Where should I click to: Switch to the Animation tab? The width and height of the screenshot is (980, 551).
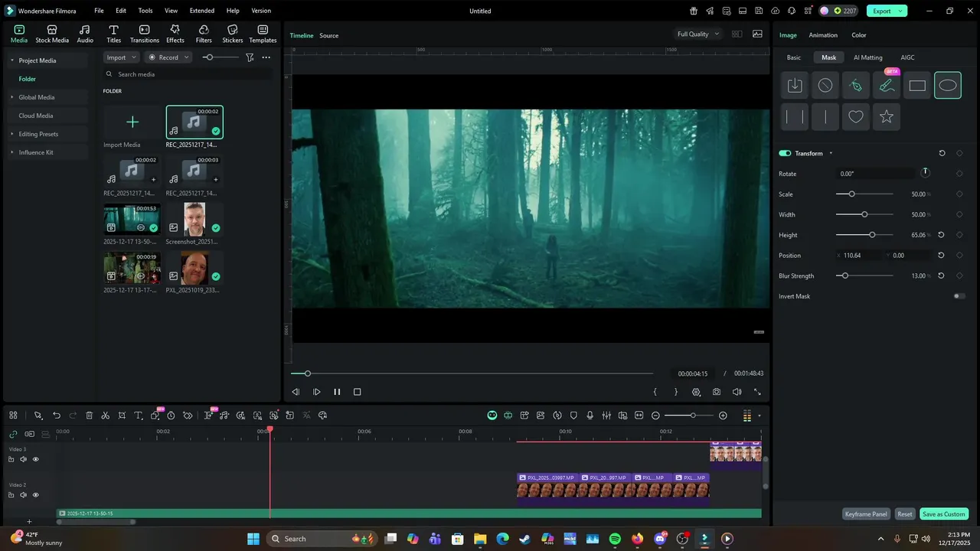[823, 35]
